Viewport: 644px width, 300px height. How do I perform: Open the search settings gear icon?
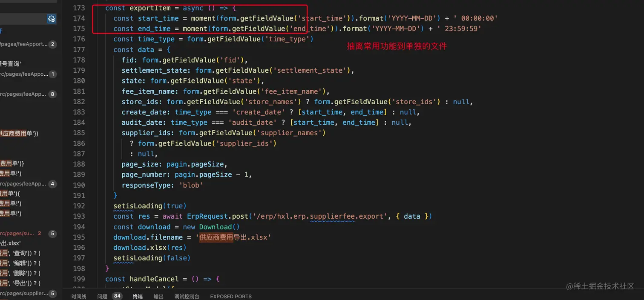tap(52, 18)
